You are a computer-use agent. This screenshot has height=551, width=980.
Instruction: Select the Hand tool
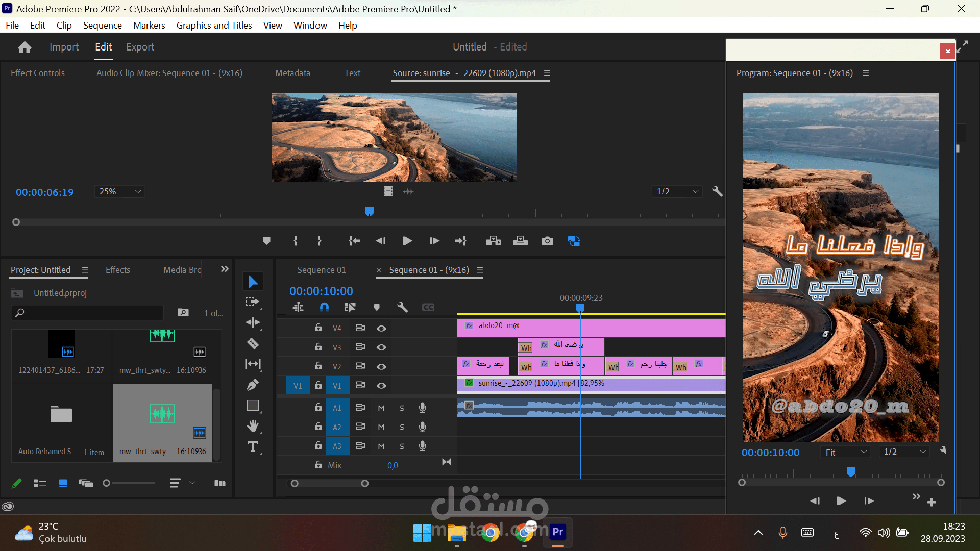[x=253, y=426]
